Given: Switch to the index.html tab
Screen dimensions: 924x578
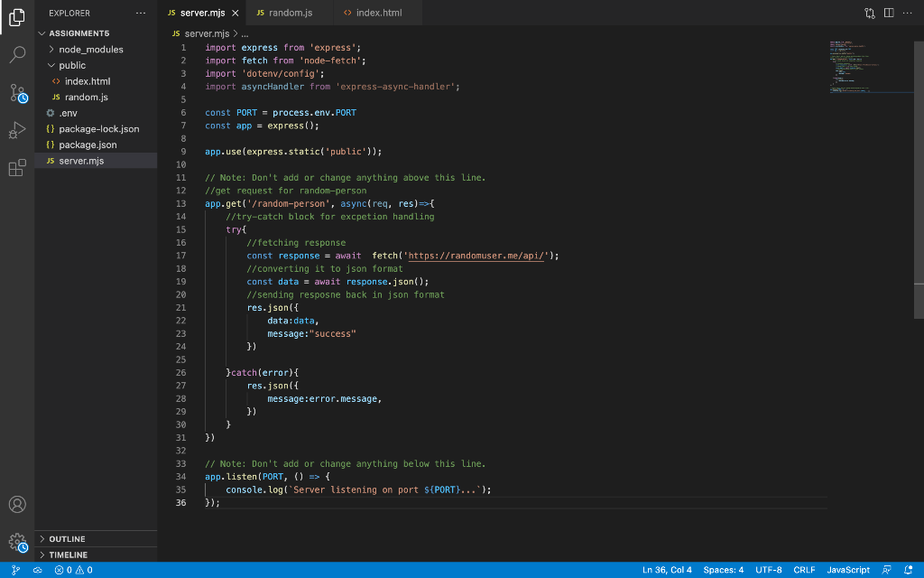Looking at the screenshot, I should click(x=379, y=13).
